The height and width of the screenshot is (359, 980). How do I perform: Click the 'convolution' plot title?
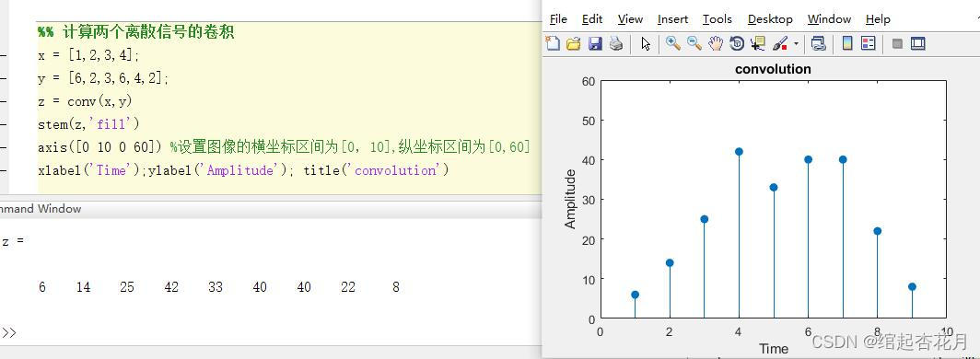(773, 69)
